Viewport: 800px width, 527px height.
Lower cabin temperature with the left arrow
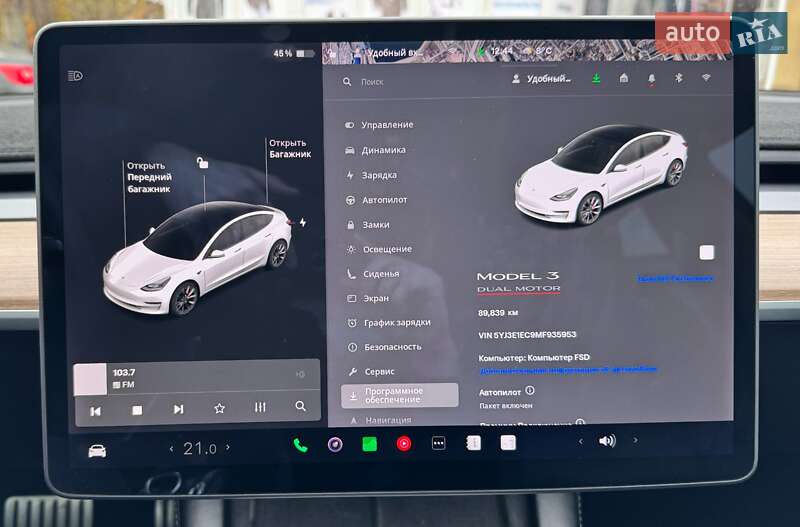click(x=171, y=449)
